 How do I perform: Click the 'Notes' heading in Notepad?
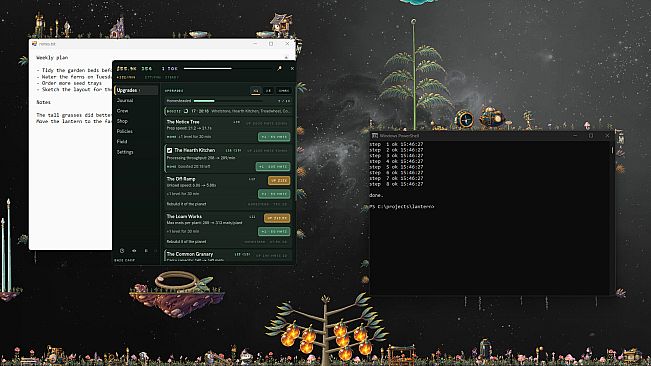(x=43, y=102)
